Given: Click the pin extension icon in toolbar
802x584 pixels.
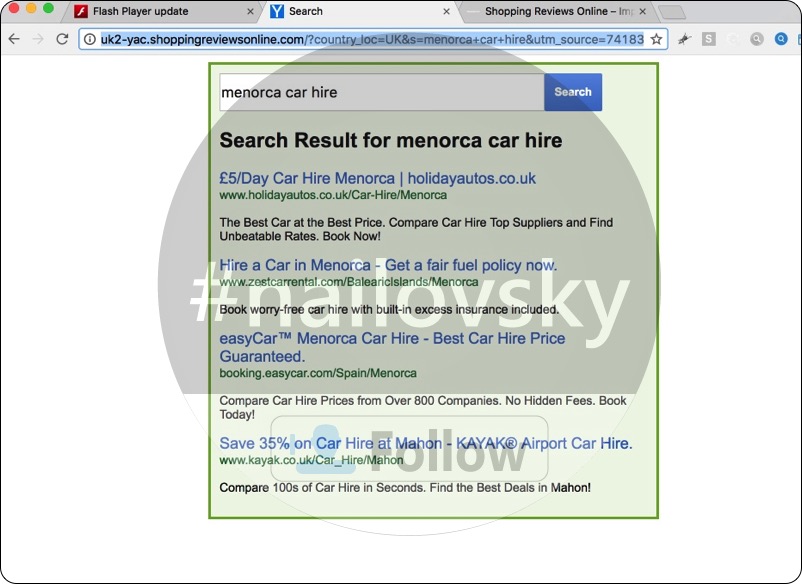Looking at the screenshot, I should (684, 39).
